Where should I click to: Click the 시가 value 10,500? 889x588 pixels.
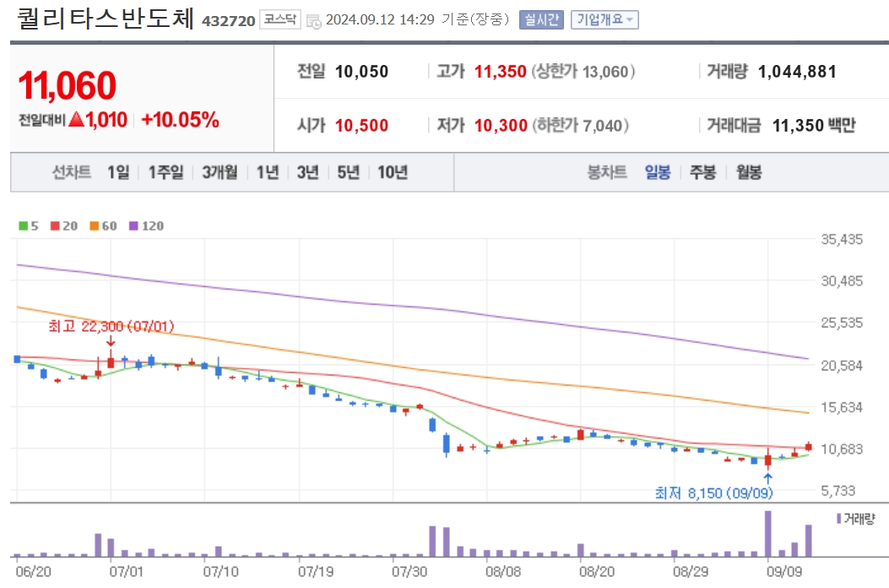point(361,125)
